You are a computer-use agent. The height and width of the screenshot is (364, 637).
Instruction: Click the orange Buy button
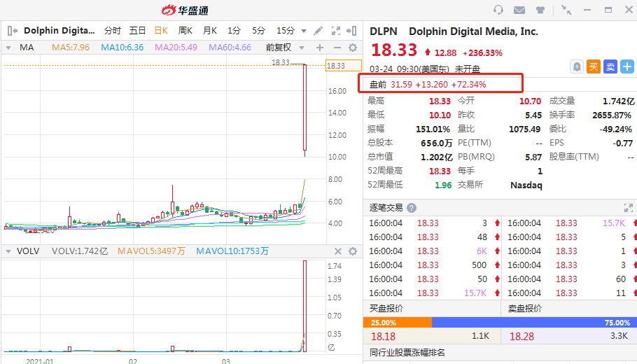point(594,66)
